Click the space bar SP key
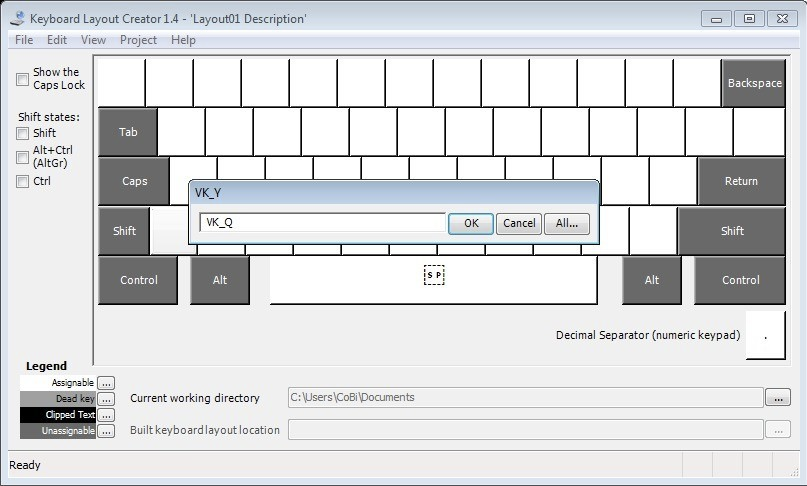 (x=433, y=280)
